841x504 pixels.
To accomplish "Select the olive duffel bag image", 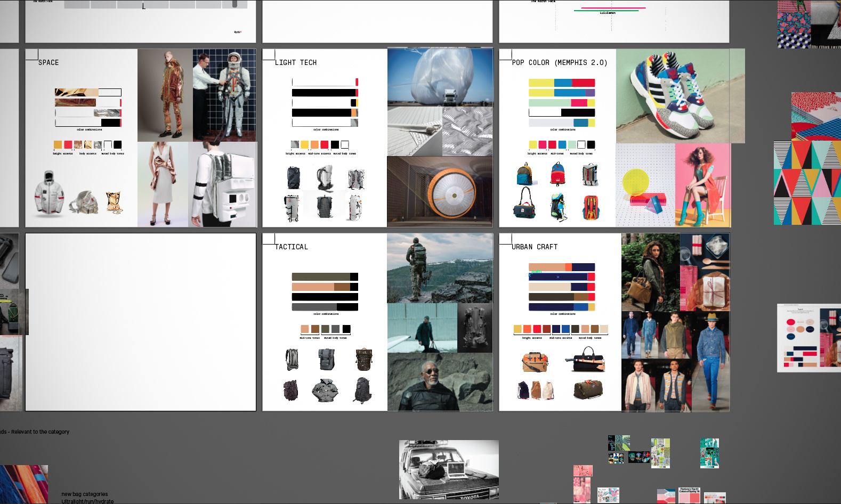I will pos(588,389).
